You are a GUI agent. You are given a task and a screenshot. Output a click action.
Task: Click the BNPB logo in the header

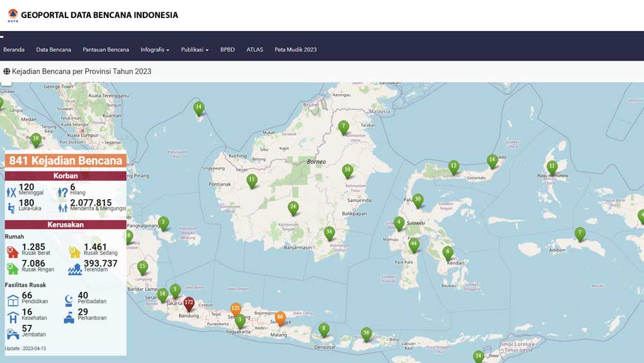[13, 15]
